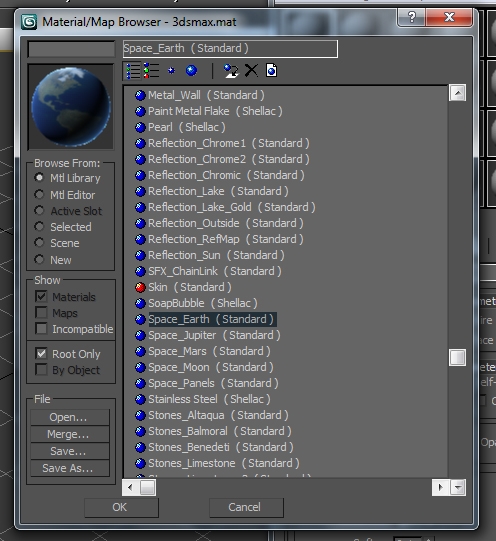Click sphere icon beside Pearl (Shellac)

pyautogui.click(x=140, y=128)
